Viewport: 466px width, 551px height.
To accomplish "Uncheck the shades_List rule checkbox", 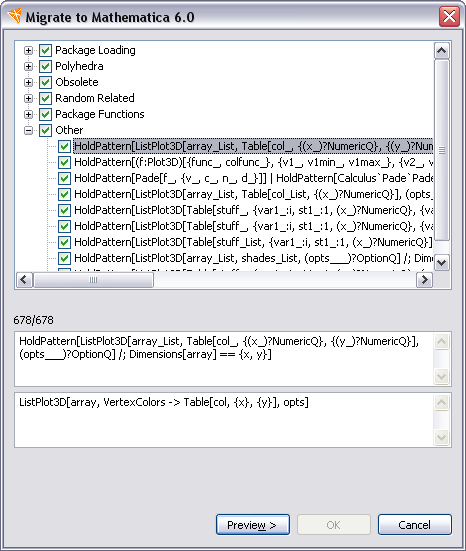I will pyautogui.click(x=64, y=258).
